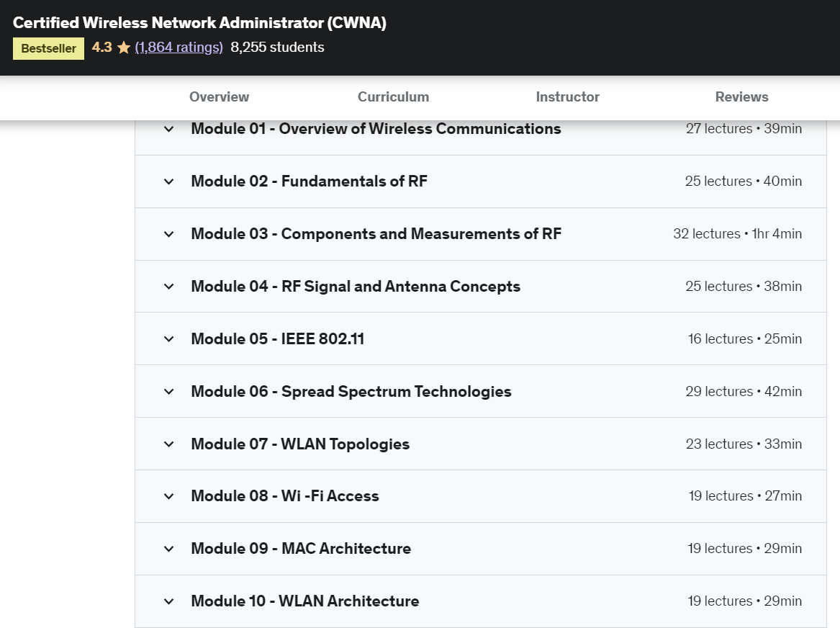The width and height of the screenshot is (840, 628).
Task: Click the Module 06 Spread Spectrum chevron
Action: click(x=169, y=392)
